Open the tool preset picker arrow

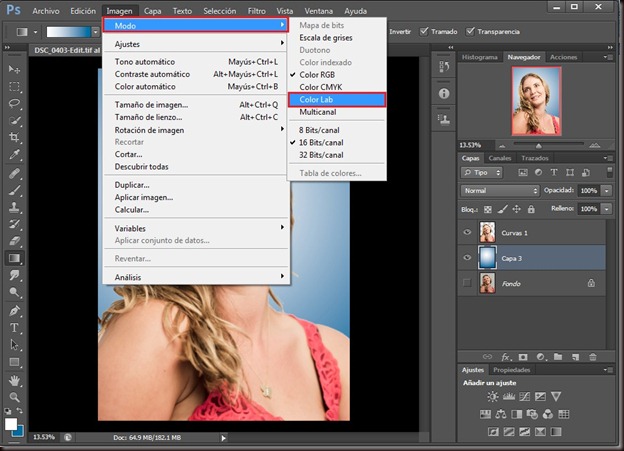(35, 32)
